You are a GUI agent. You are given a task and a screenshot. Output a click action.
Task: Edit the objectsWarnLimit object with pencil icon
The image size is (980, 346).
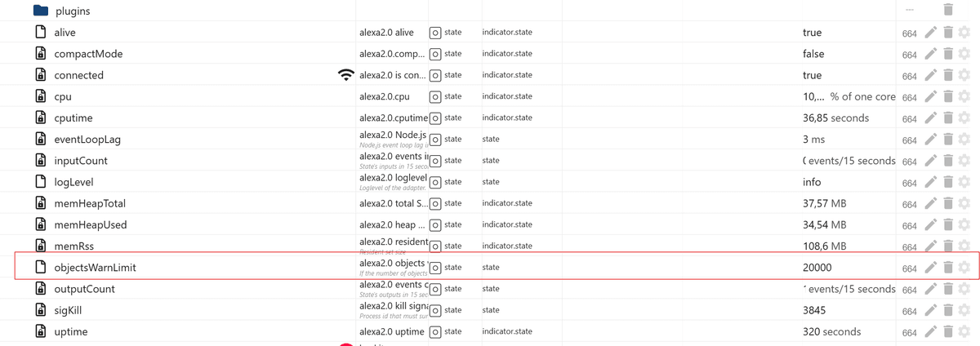pos(930,268)
